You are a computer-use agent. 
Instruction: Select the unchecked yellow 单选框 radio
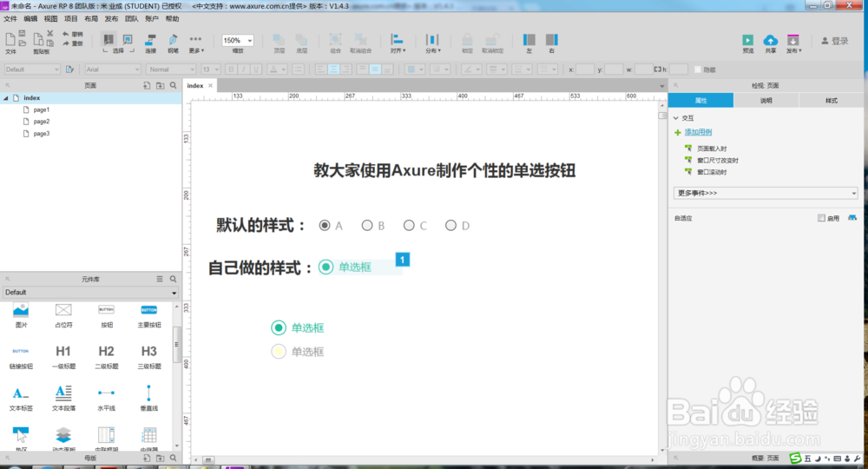pyautogui.click(x=279, y=352)
